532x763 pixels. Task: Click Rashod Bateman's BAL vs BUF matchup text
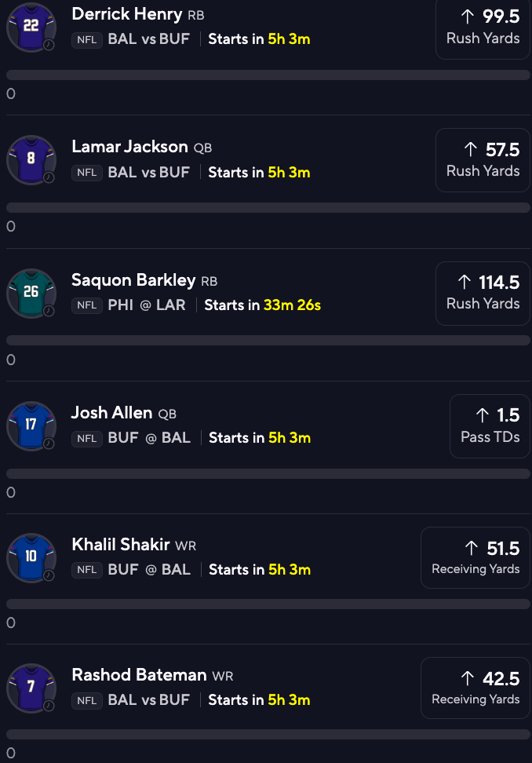149,699
